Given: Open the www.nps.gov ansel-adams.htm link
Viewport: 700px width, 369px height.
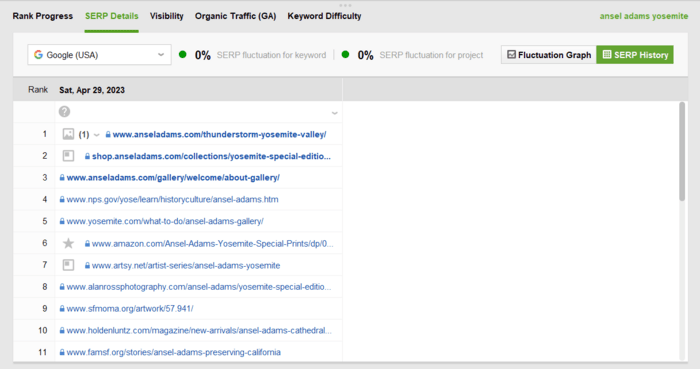Looking at the screenshot, I should tap(172, 199).
